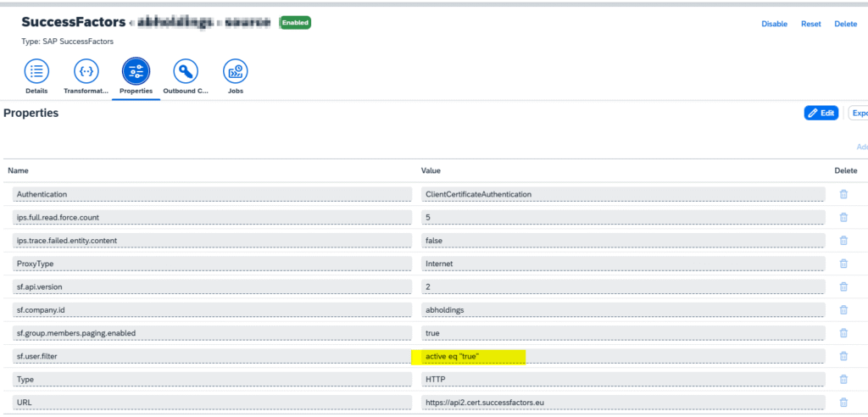Click the Export button
The width and height of the screenshot is (868, 417).
coord(859,113)
